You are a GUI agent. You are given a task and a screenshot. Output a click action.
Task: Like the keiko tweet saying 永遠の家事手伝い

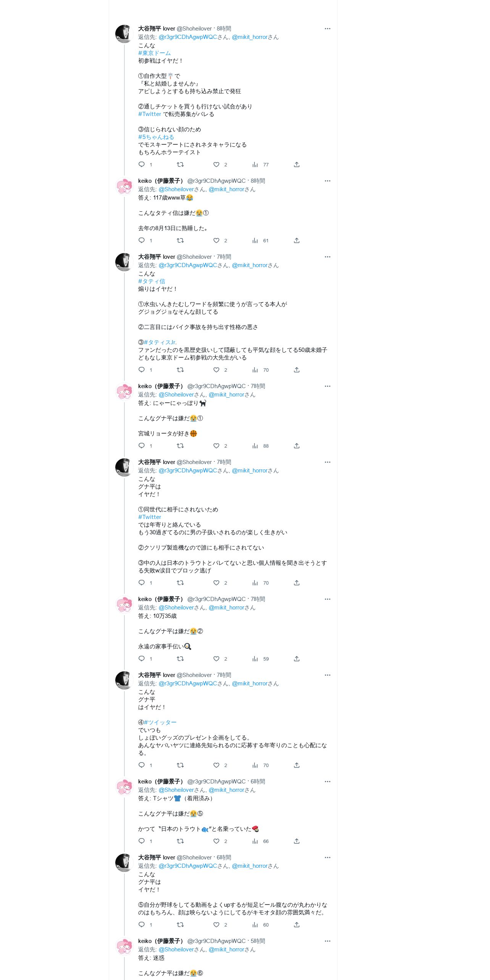click(x=216, y=659)
